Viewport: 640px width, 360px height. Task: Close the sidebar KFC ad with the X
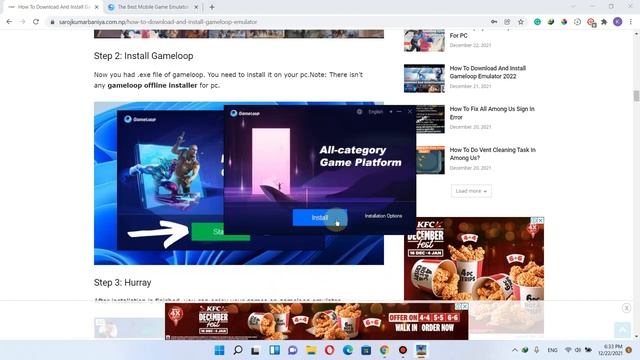[x=540, y=220]
